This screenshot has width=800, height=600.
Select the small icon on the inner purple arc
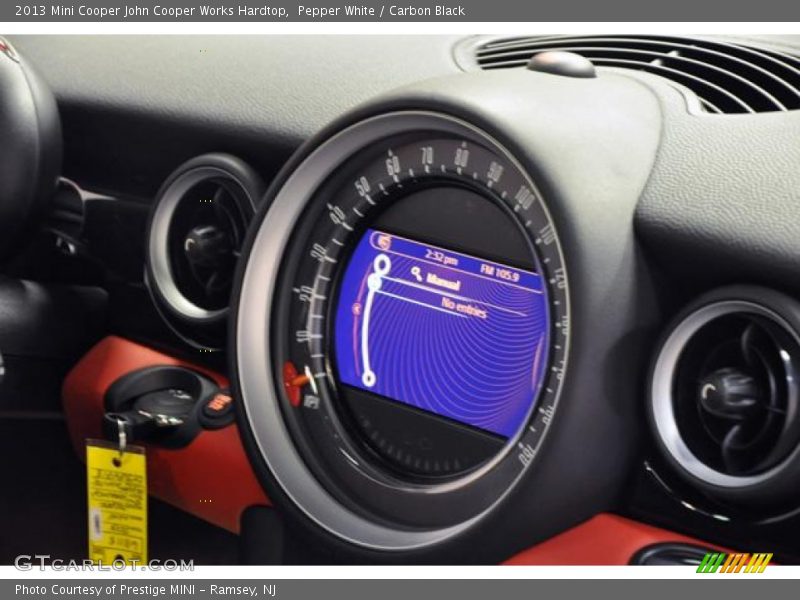pos(357,307)
